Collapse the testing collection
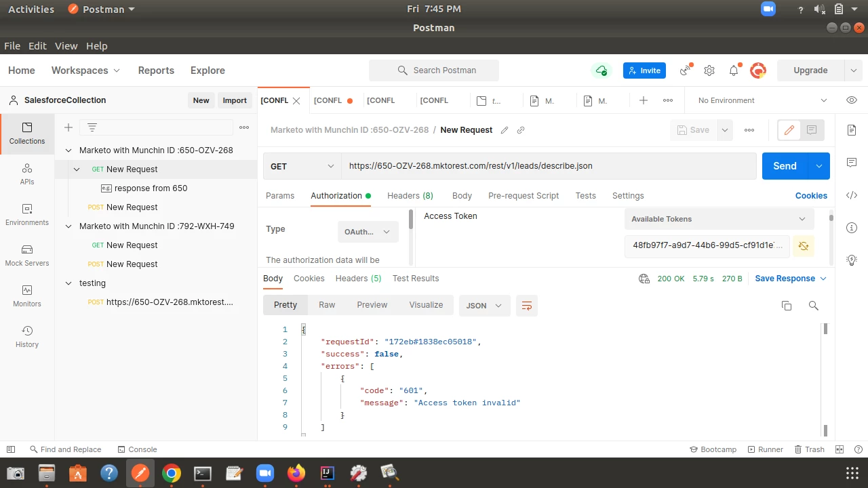Viewport: 868px width, 488px height. (x=68, y=283)
